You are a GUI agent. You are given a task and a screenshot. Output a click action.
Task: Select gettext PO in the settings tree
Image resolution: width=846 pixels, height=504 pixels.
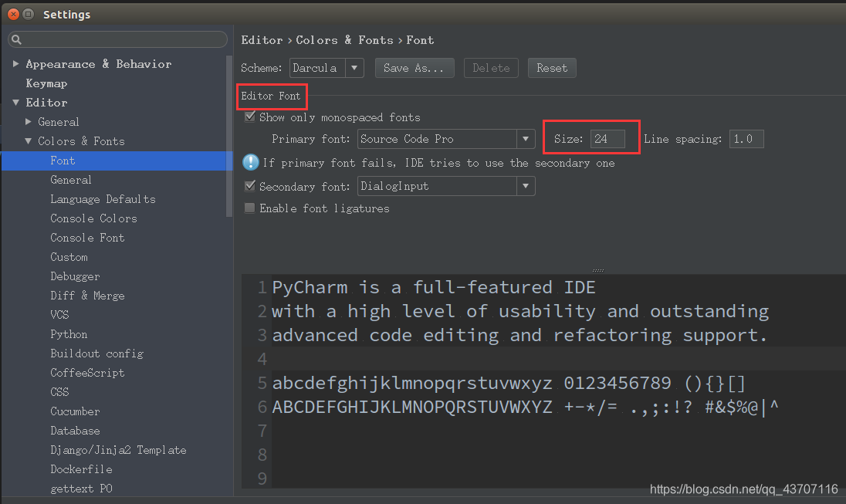[x=81, y=489]
